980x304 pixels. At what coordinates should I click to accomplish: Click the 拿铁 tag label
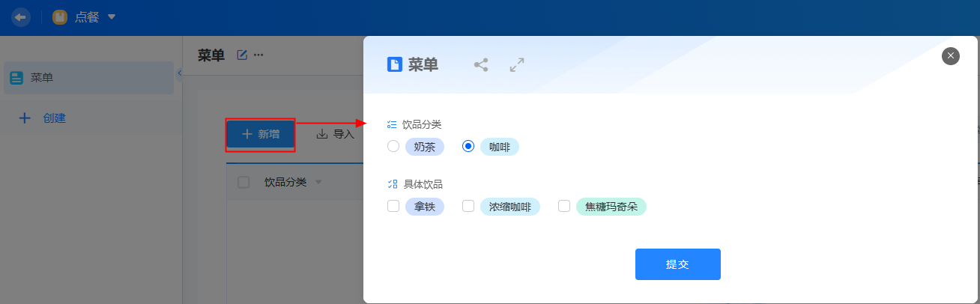425,206
